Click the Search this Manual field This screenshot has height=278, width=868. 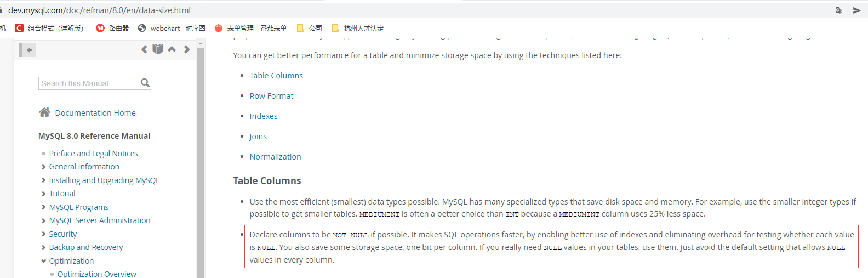[89, 83]
